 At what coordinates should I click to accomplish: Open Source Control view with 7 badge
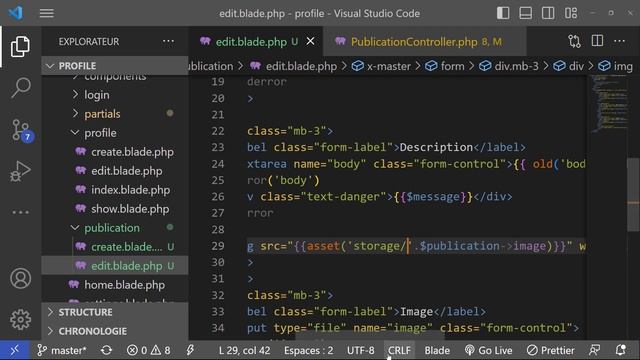click(x=20, y=130)
